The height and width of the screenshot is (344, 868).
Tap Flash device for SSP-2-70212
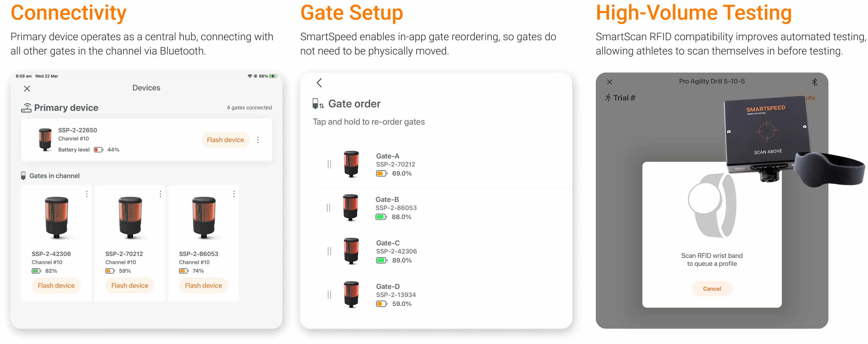[130, 285]
